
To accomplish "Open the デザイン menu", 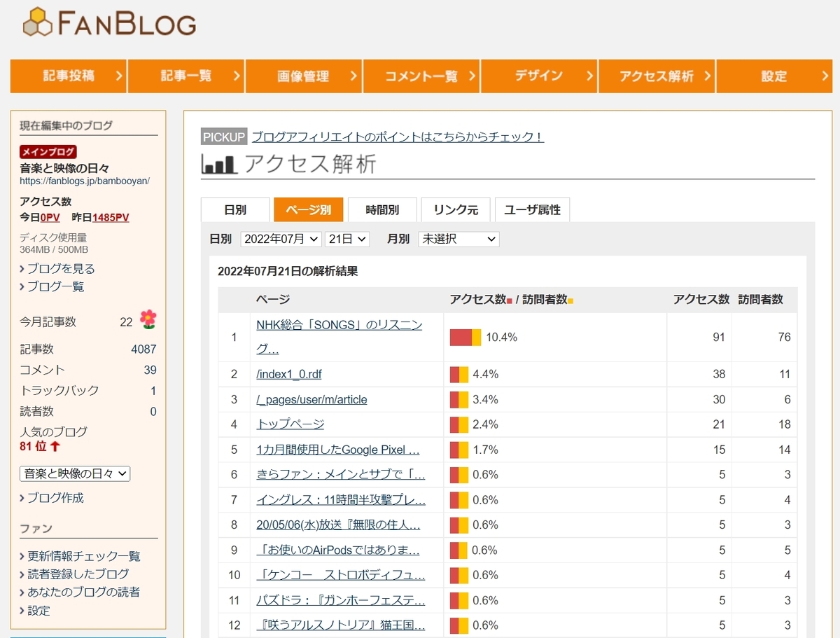I will [x=539, y=76].
